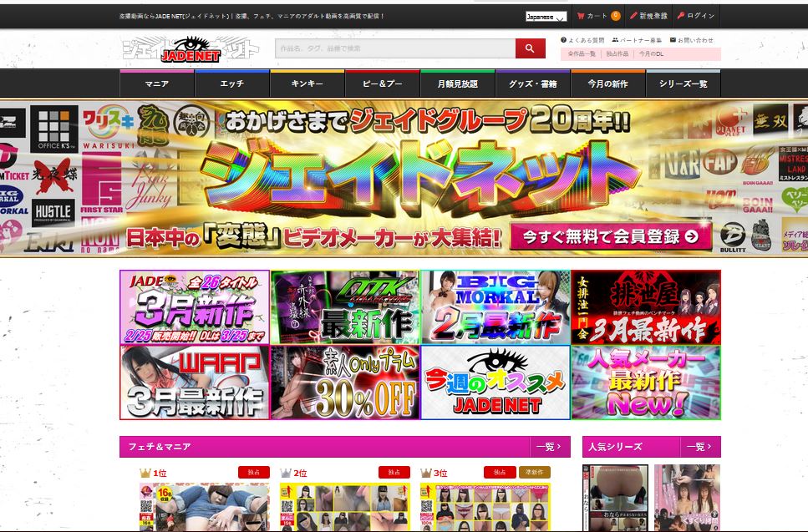Open the 今月の新作 navigation tab

[x=608, y=84]
